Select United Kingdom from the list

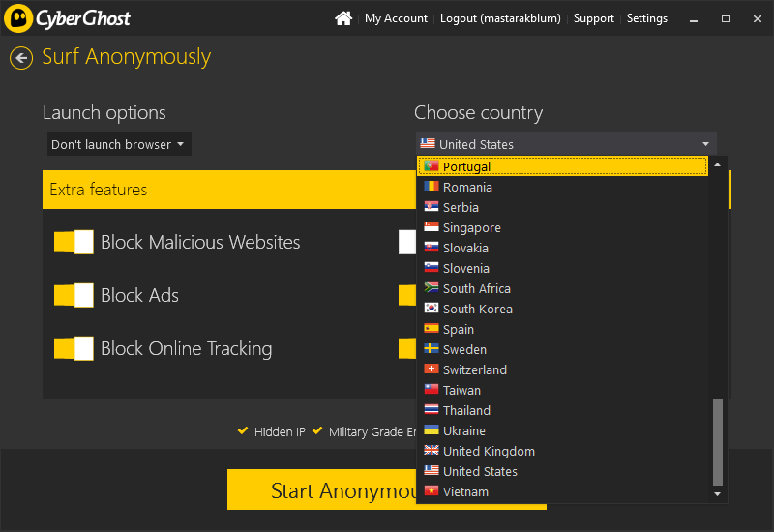562,451
